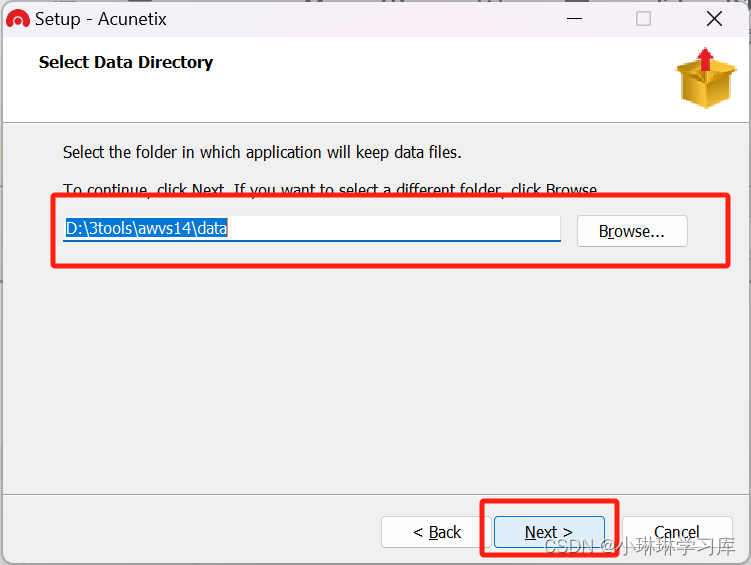Click the disabled maximize button
751x565 pixels.
pos(643,19)
